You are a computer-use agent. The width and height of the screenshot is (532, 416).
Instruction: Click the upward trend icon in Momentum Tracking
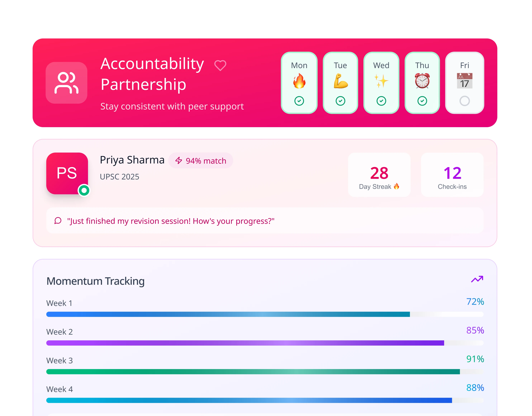pyautogui.click(x=477, y=279)
